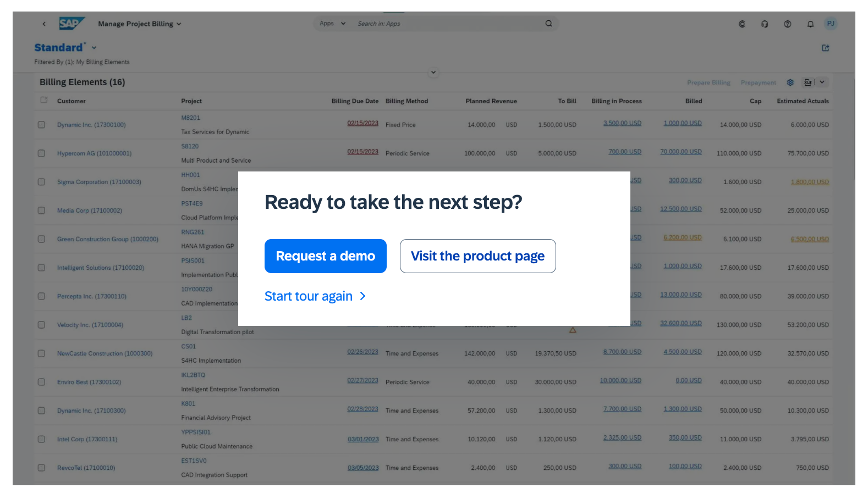Click the SAP logo
Screen dimensions: 868x499
(72, 24)
